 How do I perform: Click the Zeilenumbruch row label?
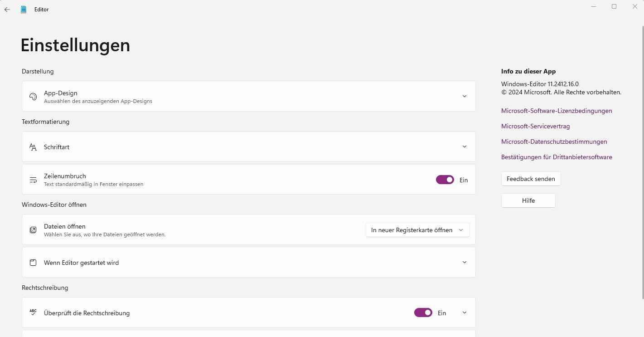point(65,176)
